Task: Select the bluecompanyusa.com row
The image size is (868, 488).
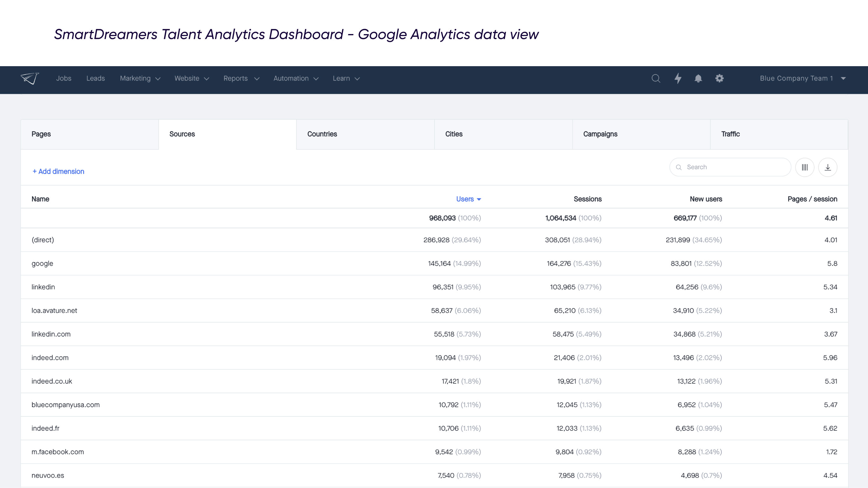Action: 434,405
